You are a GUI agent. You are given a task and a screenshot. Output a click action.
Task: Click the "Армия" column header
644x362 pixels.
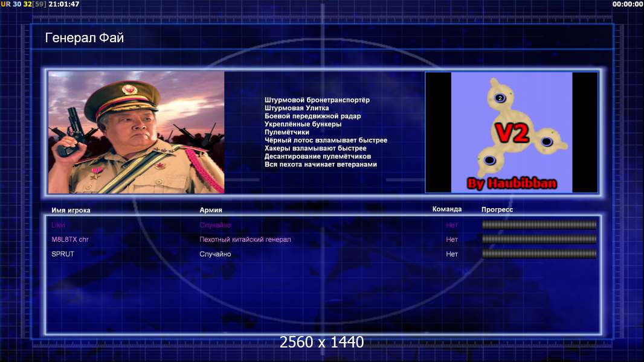[x=211, y=210]
